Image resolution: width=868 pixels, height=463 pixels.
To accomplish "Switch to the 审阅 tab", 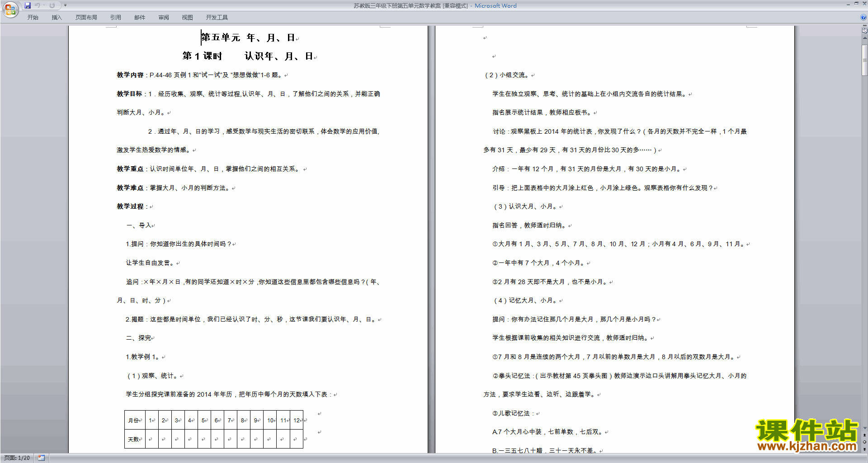I will [164, 17].
